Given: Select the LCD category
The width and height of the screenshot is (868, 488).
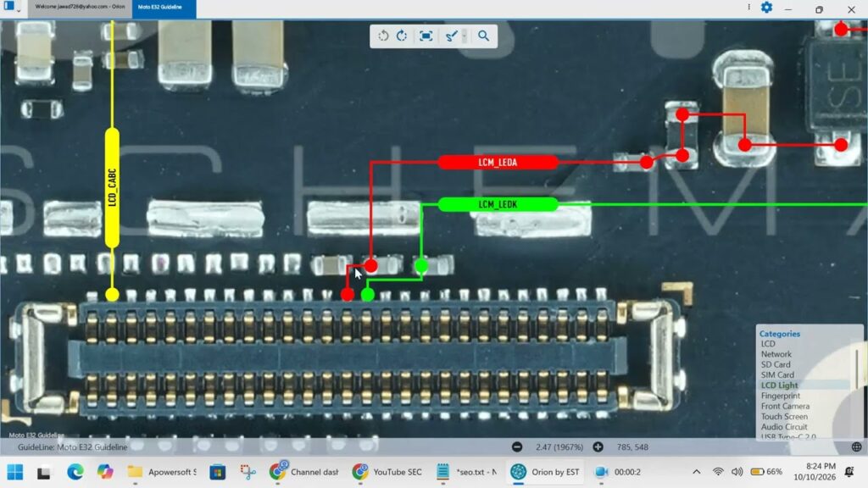Looking at the screenshot, I should (x=768, y=344).
